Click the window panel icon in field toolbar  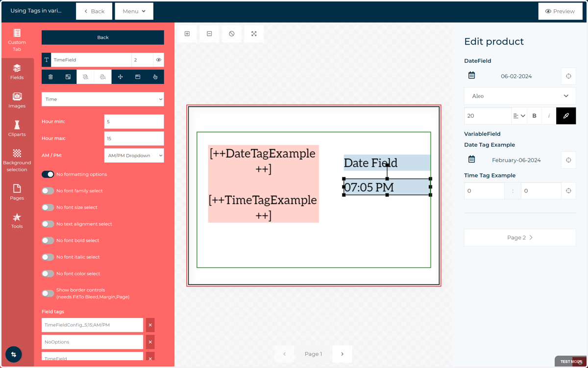point(138,77)
